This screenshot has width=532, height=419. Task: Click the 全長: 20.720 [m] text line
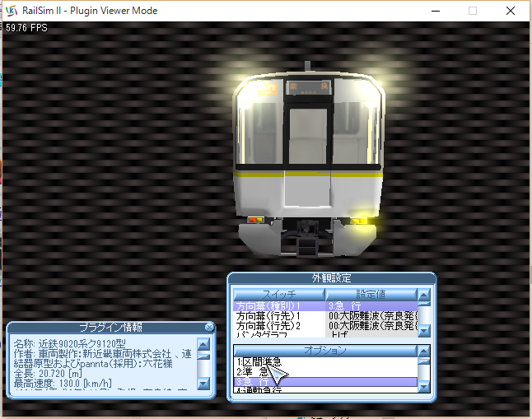48,374
